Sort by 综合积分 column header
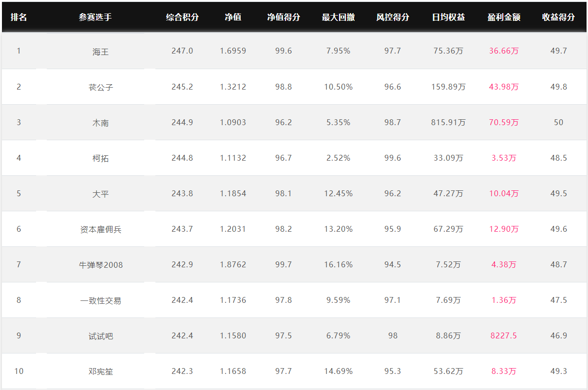Viewport: 588px width, 390px height. [182, 17]
